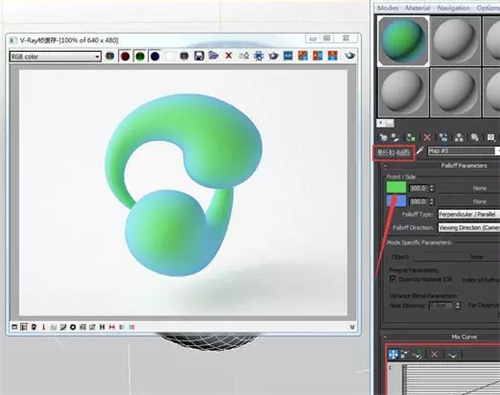
Task: Open the Navigation menu
Action: 453,8
